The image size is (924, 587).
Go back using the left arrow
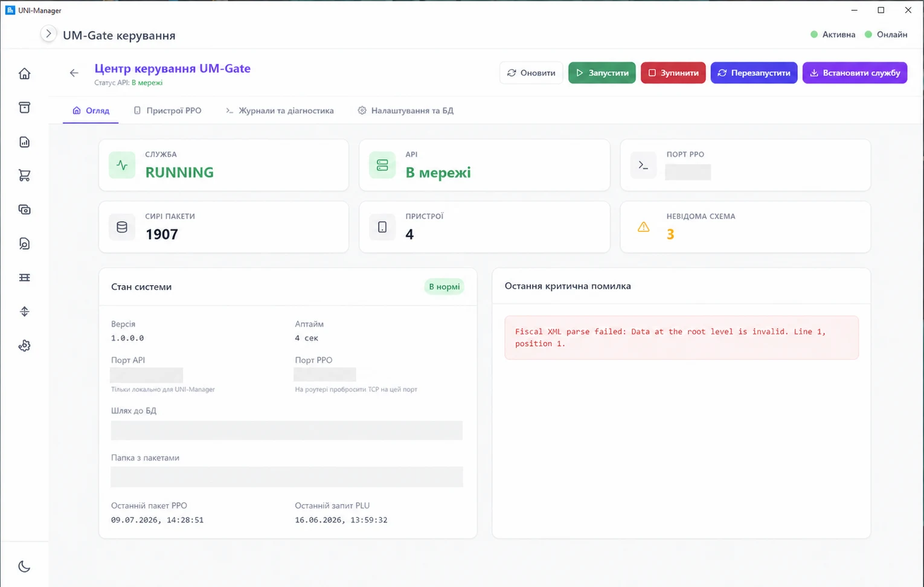click(x=74, y=73)
